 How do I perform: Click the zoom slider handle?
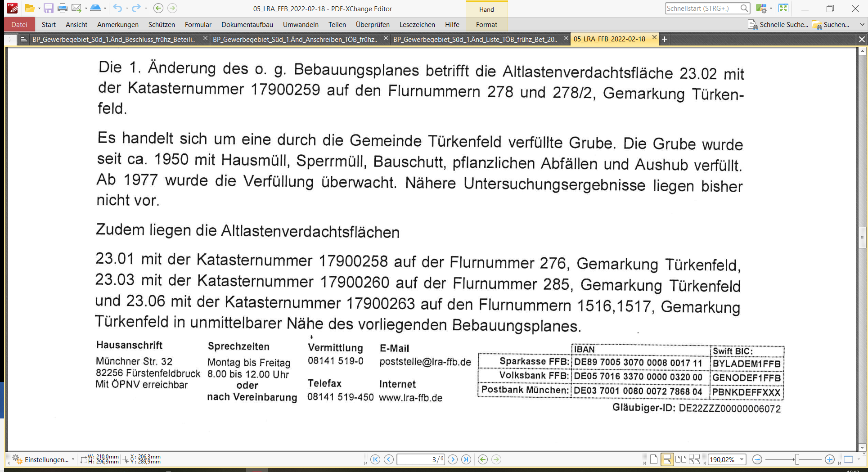click(797, 459)
